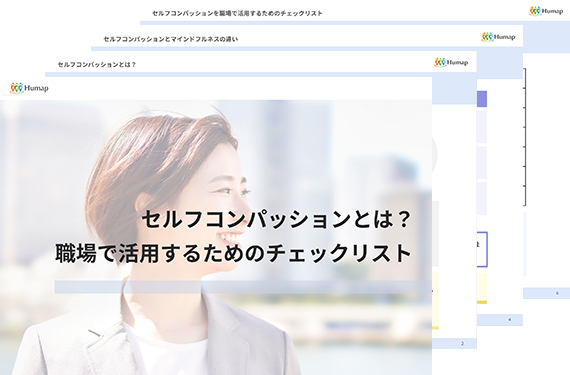Click the pale yellow box on slide 4
Image resolution: width=570 pixels, height=375 pixels.
[x=482, y=287]
